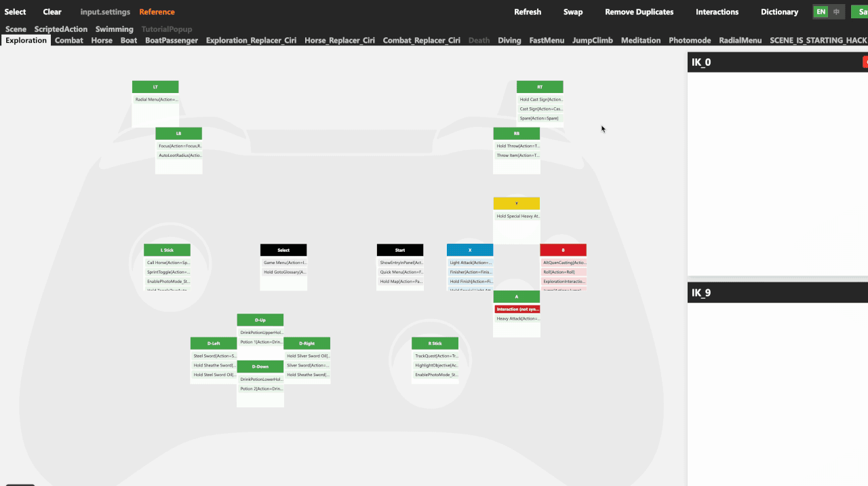Click the Radial Menu binding under LT

(156, 100)
